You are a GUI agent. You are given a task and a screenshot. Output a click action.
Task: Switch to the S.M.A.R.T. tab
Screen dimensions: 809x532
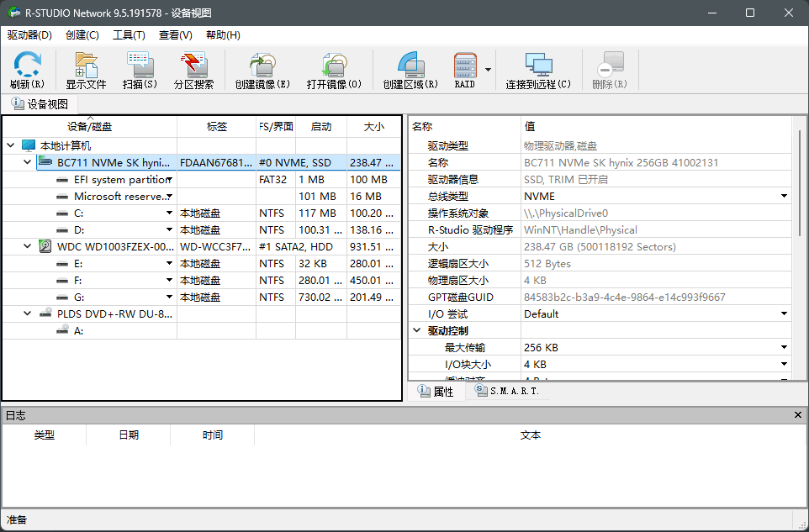click(x=506, y=392)
